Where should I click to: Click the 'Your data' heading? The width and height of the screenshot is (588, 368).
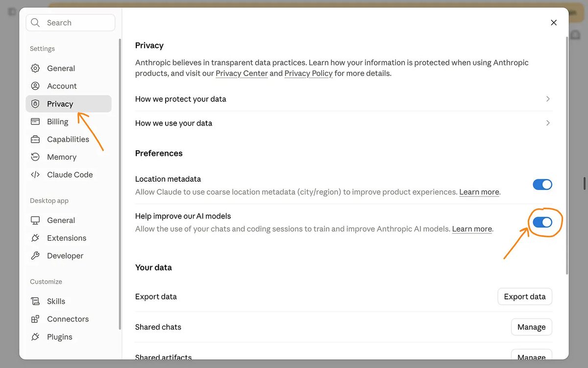(153, 268)
